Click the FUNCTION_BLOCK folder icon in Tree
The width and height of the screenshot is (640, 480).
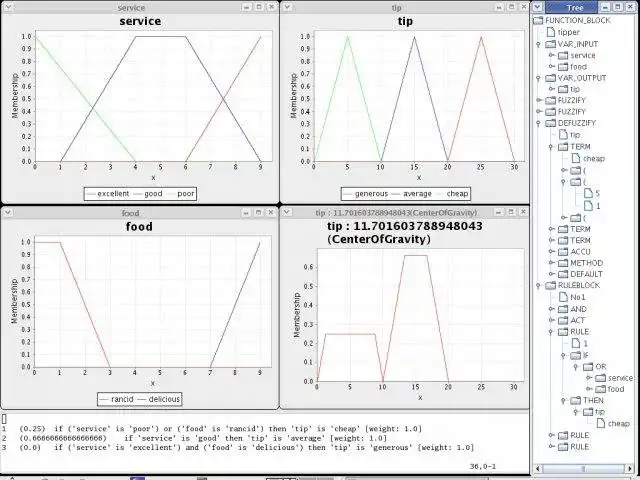pos(538,20)
